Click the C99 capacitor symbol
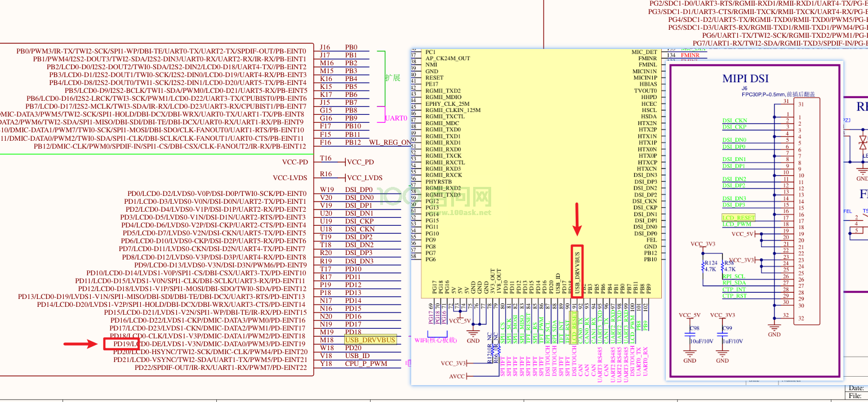 pos(722,334)
